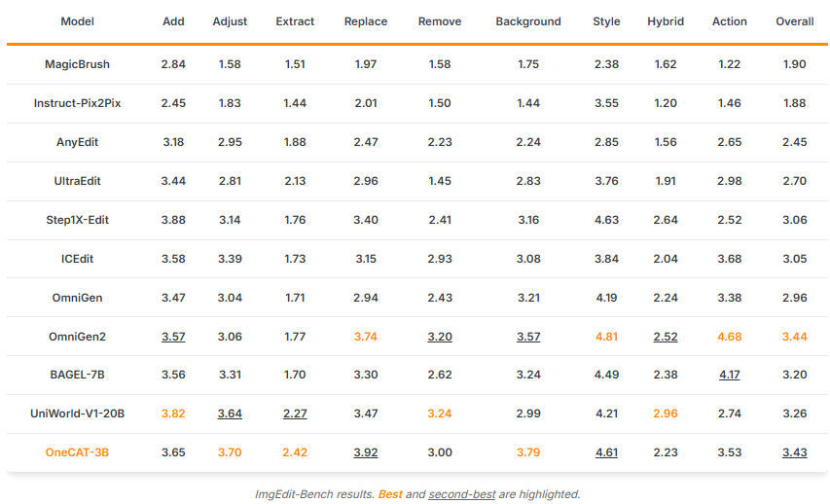Click OmniGen2 orange Overall score 3.44
The height and width of the screenshot is (504, 830).
pyautogui.click(x=795, y=337)
